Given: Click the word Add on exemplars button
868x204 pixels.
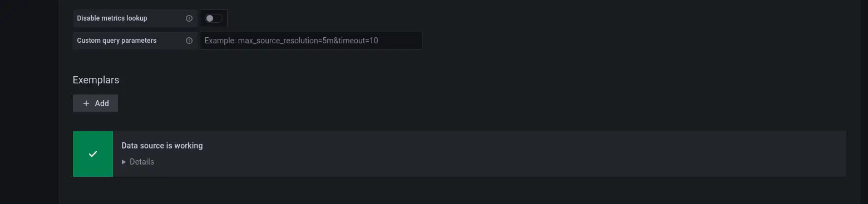Looking at the screenshot, I should coord(102,103).
